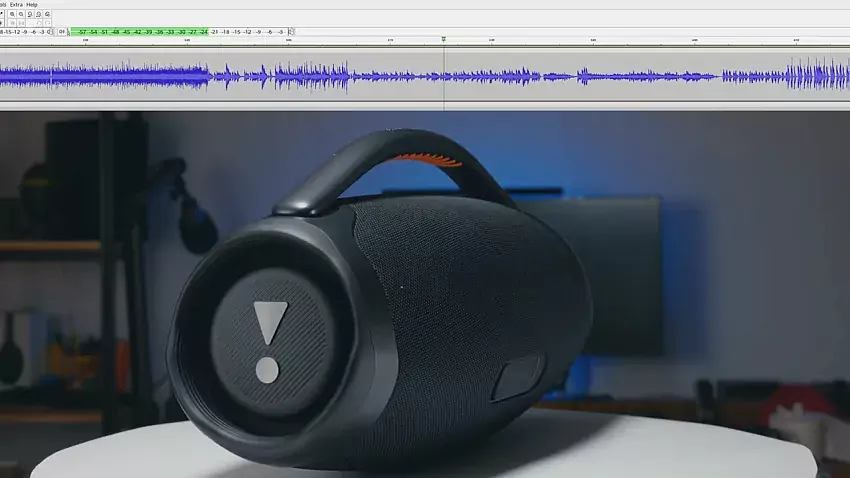850x478 pixels.
Task: Click the Undo icon in edit toolbar
Action: pos(38,23)
